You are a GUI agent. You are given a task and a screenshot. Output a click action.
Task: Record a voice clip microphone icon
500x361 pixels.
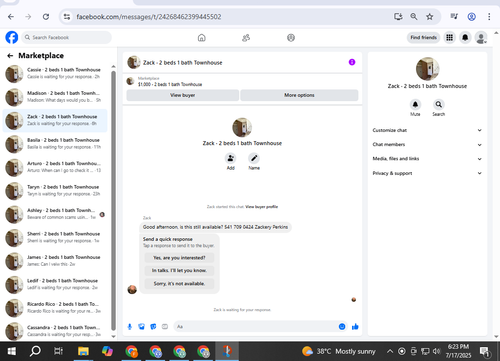coord(130,327)
